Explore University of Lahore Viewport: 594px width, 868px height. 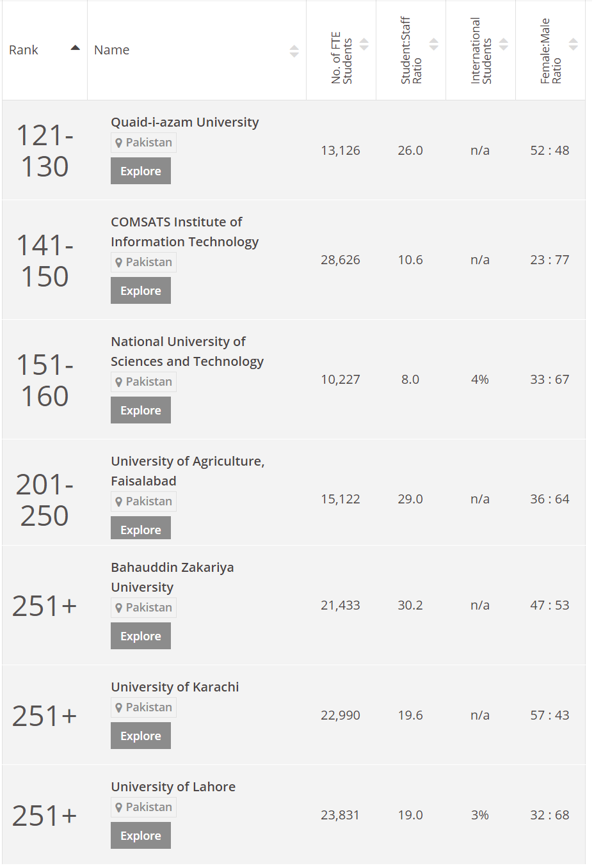[x=141, y=836]
